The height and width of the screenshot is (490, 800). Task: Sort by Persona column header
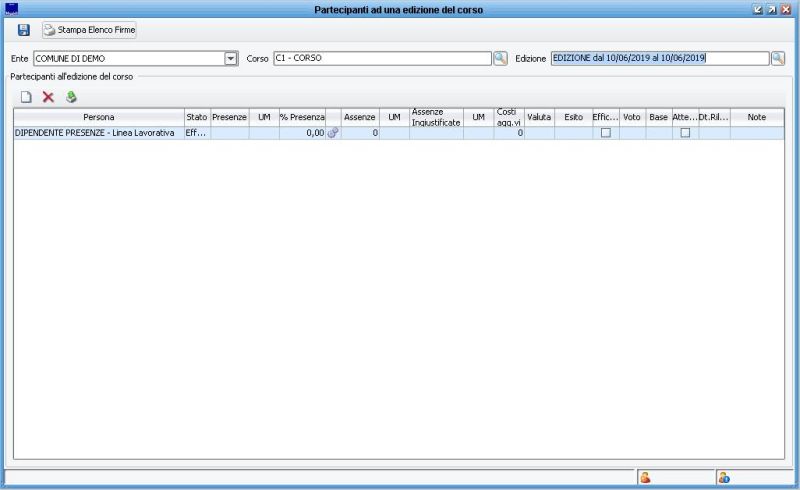[x=99, y=117]
